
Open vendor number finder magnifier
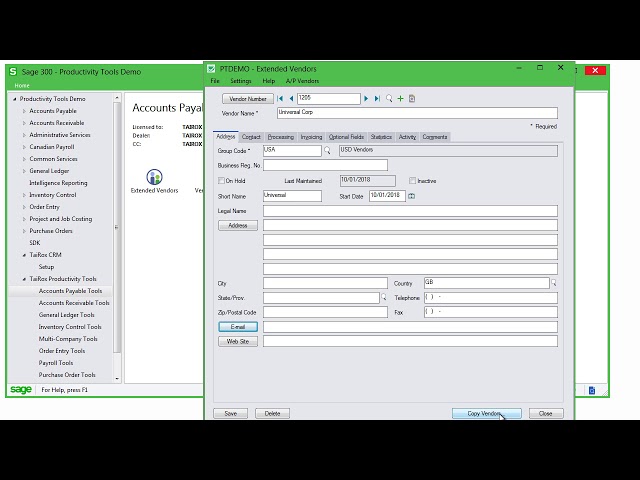[389, 98]
